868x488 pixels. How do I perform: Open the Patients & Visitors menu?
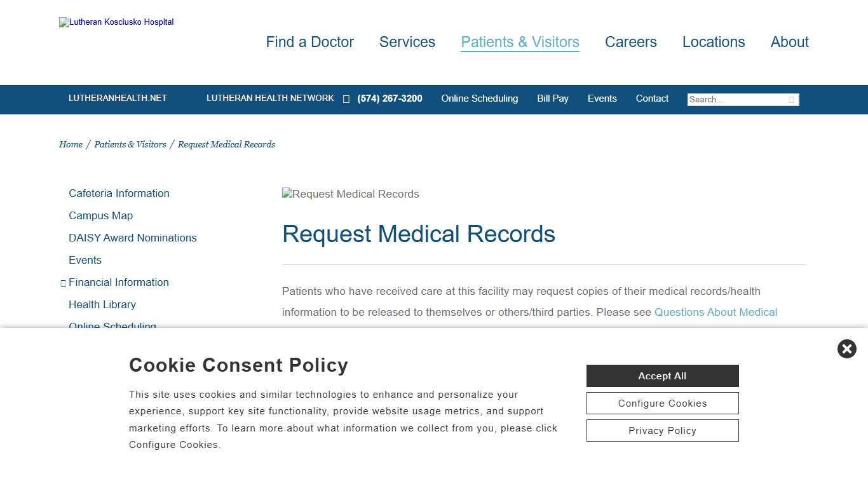coord(520,42)
